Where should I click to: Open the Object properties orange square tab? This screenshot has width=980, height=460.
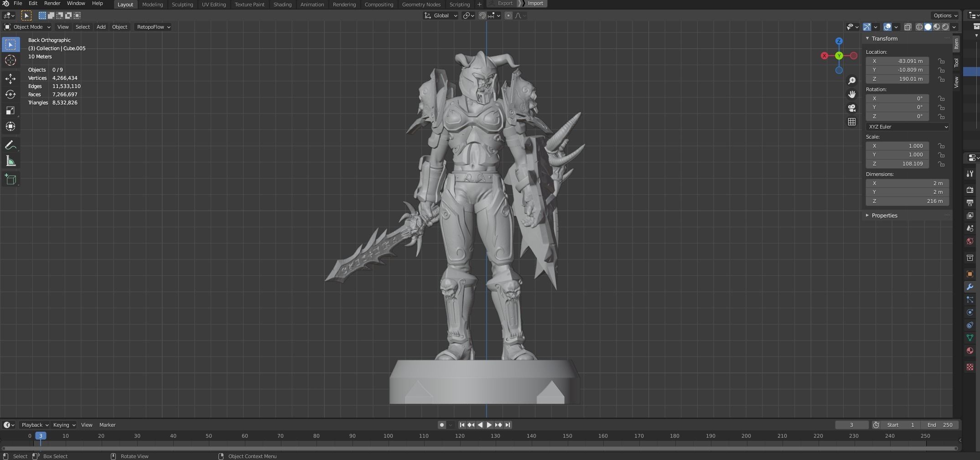pos(970,274)
